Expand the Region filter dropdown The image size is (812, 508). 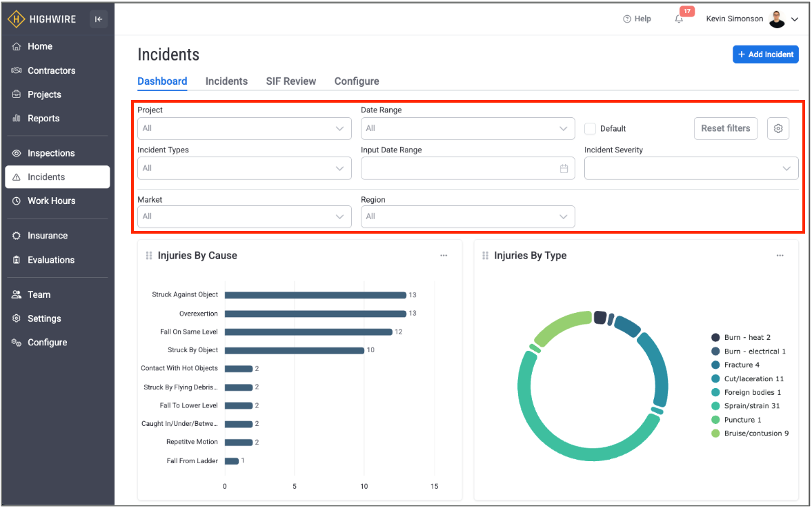[468, 216]
